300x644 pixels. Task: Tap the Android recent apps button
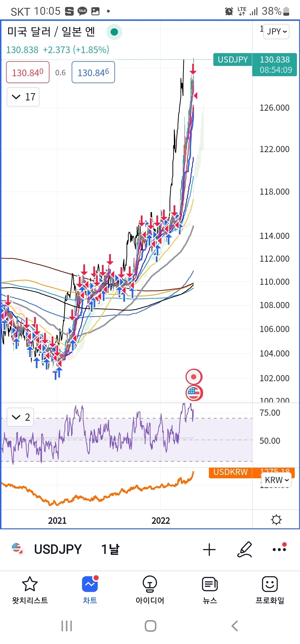[x=67, y=626]
